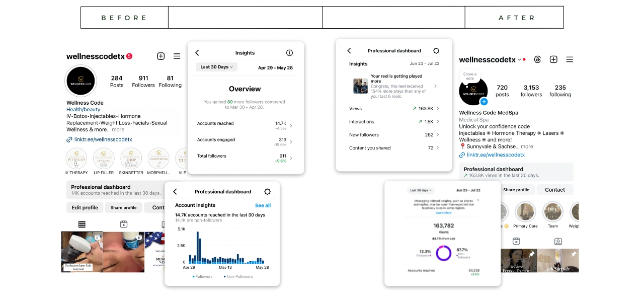Image resolution: width=644 pixels, height=302 pixels.
Task: Open the Underarms laser hair removal post thumbnail
Action: [x=82, y=252]
